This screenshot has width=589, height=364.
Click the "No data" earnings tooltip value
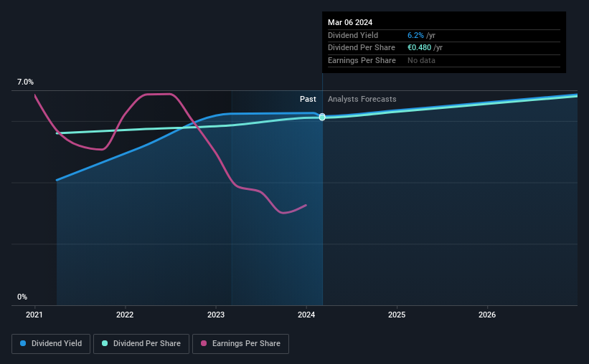pos(421,60)
